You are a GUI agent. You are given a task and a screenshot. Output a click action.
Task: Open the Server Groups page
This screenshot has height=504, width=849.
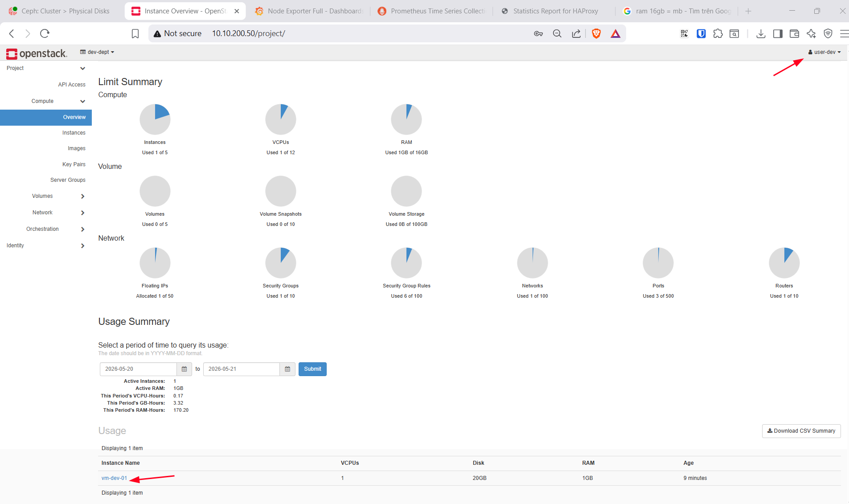(68, 180)
